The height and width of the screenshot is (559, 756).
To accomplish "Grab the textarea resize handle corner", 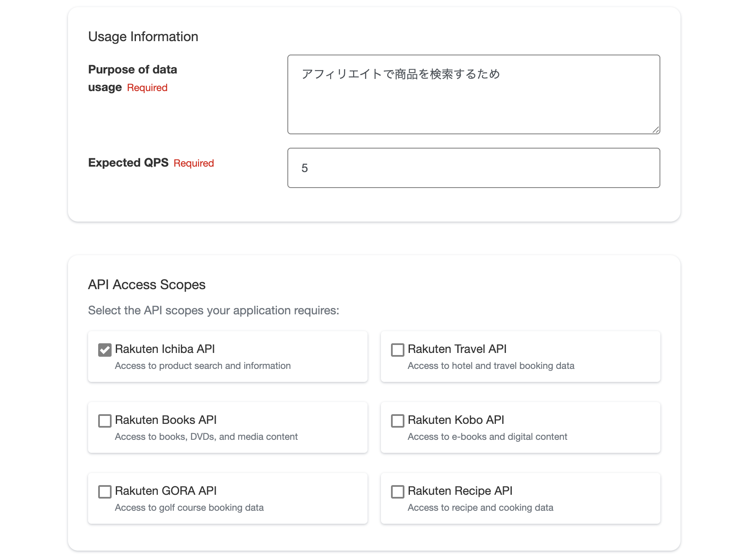I will pyautogui.click(x=656, y=130).
